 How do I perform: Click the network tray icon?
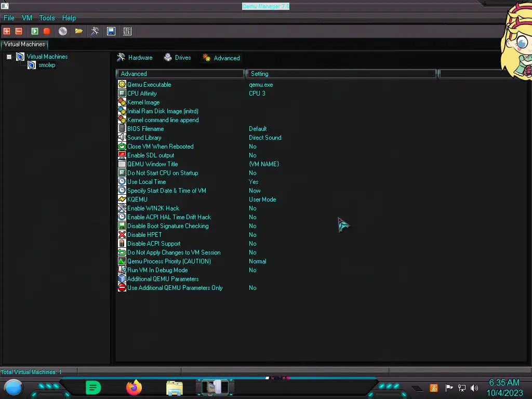tap(461, 388)
